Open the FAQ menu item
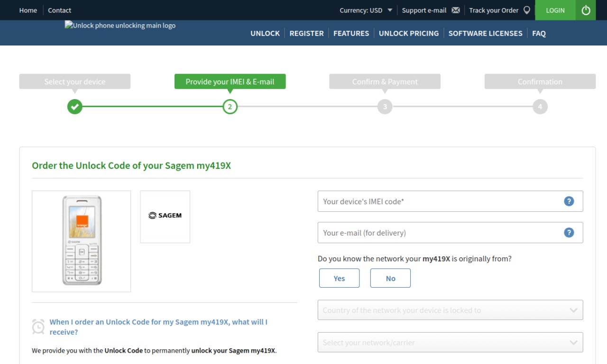This screenshot has width=607, height=364. [x=539, y=33]
